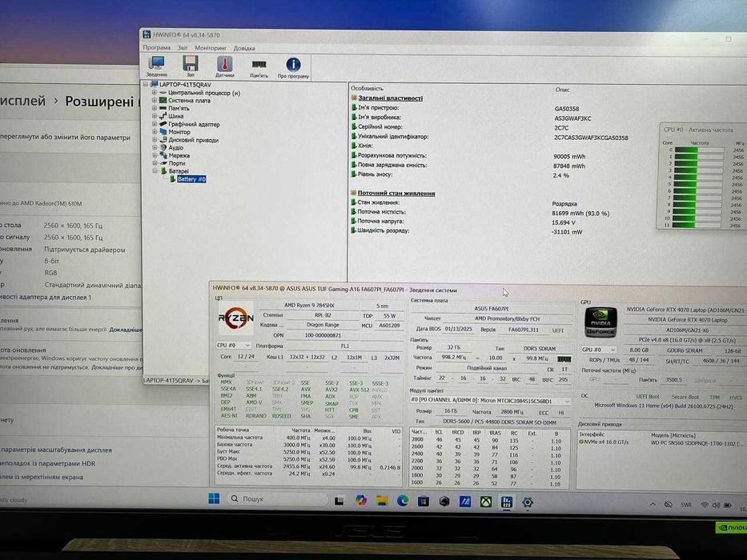Select Battery #0 in the tree
The width and height of the screenshot is (747, 560).
pos(191,179)
